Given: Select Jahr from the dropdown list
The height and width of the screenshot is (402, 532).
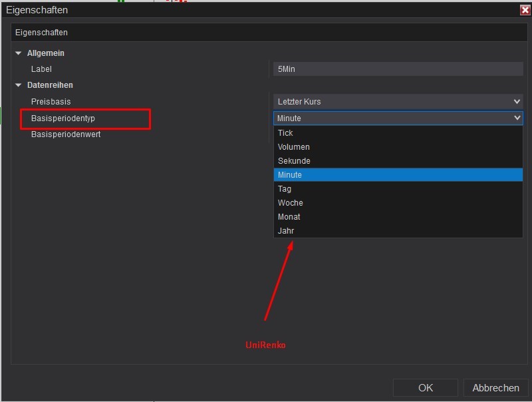Looking at the screenshot, I should (398, 230).
